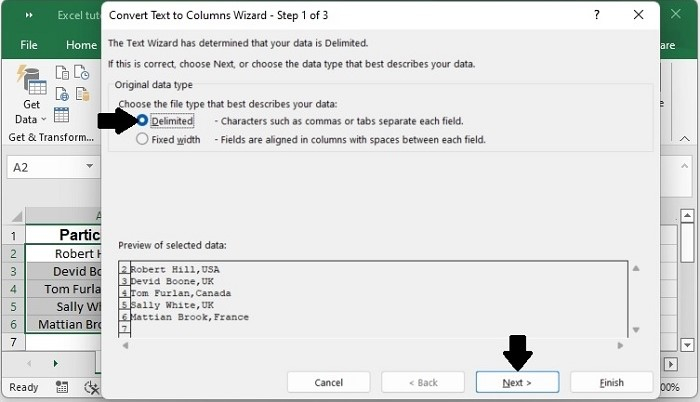This screenshot has width=700, height=402.
Task: Cancel the Text to Columns wizard
Action: pos(329,383)
